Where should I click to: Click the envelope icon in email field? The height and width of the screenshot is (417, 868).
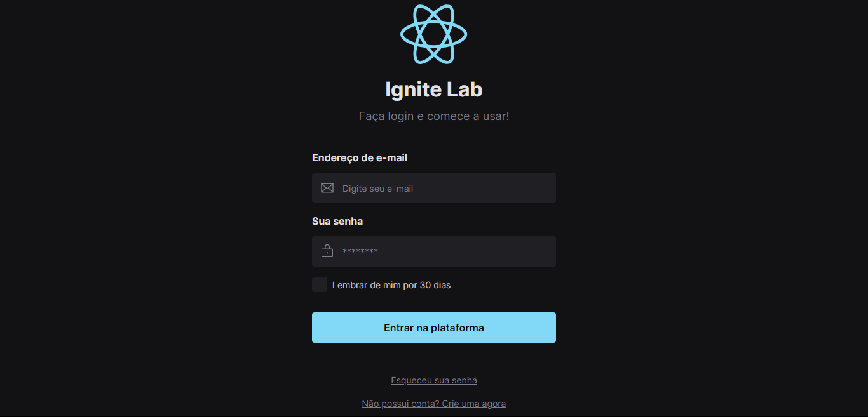(x=327, y=188)
